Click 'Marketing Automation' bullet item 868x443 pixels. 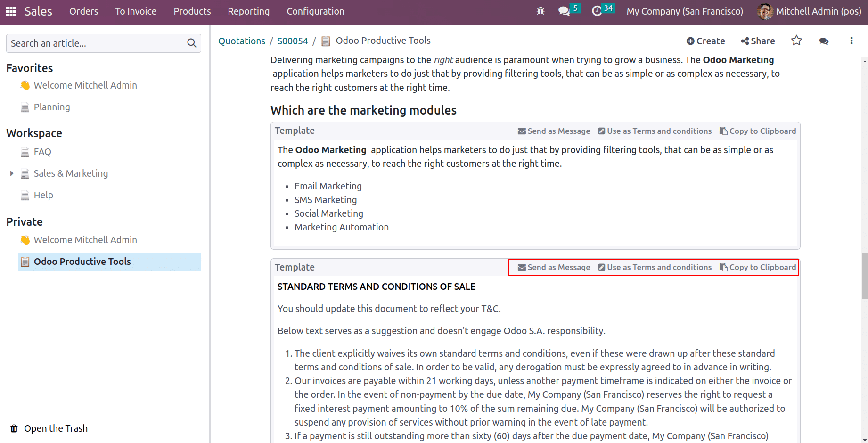pos(342,227)
